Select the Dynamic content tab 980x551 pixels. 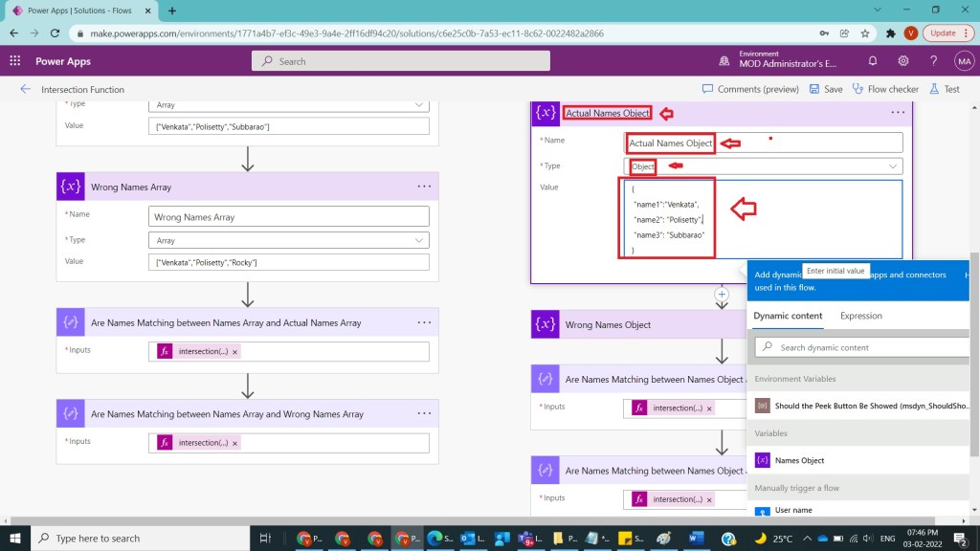point(788,316)
